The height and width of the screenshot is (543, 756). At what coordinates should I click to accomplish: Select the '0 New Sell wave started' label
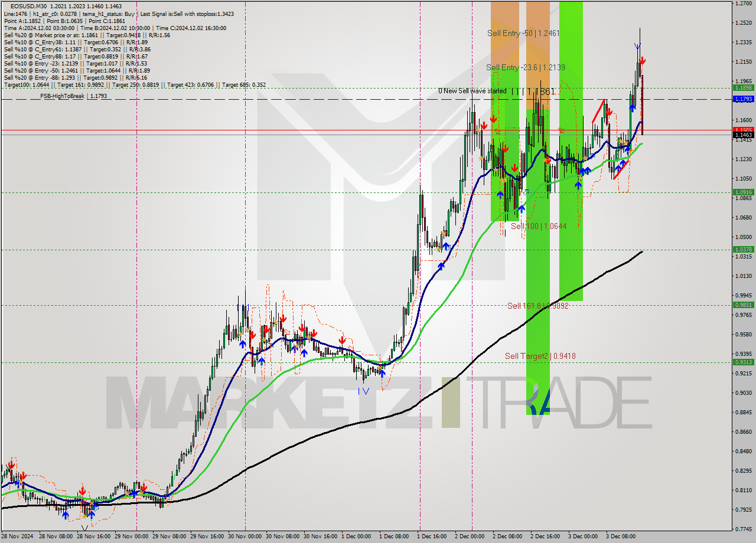472,91
